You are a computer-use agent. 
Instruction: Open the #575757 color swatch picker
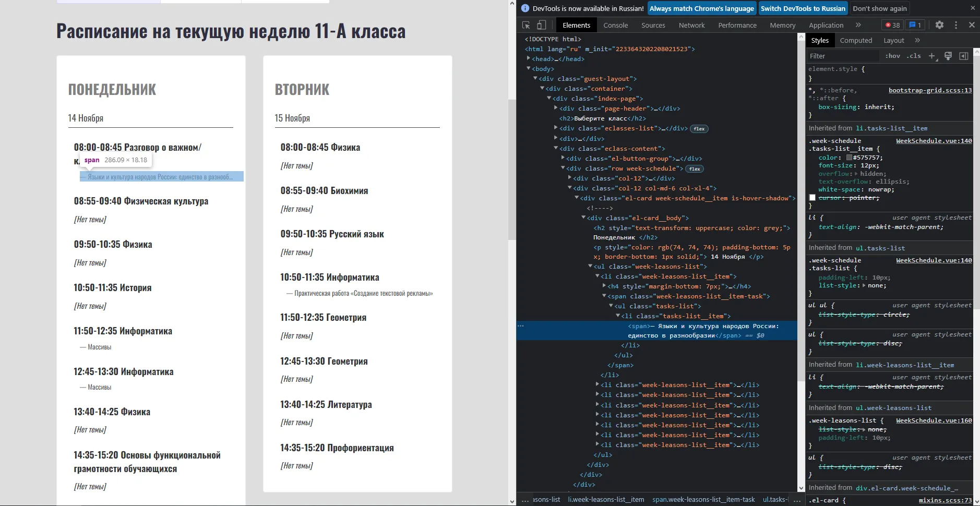(x=849, y=158)
